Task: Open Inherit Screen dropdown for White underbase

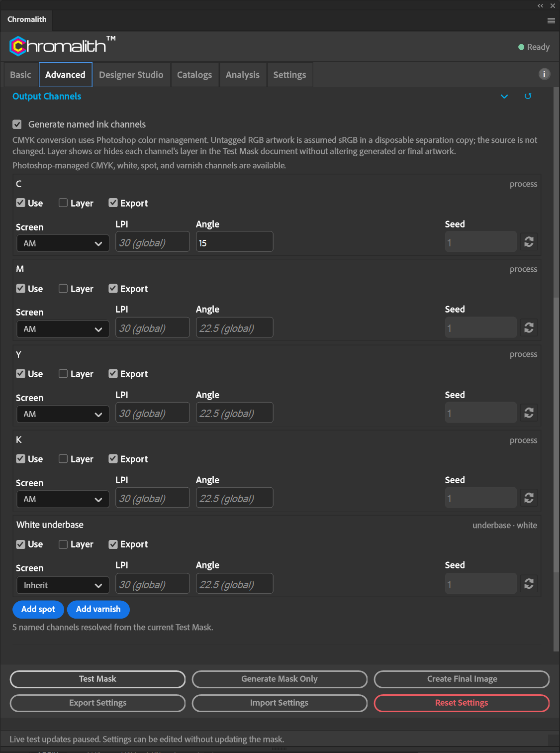Action: (63, 585)
